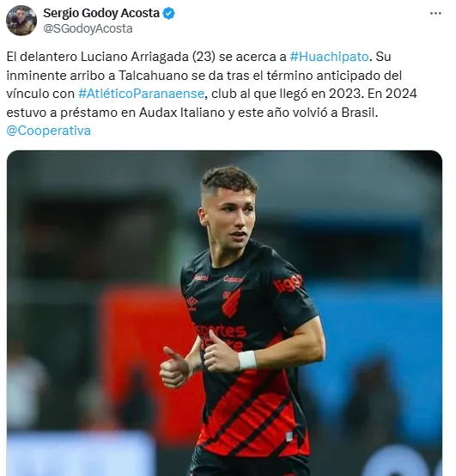Open the #AtléticoParanaense hashtag
456x476 pixels.
tap(141, 94)
